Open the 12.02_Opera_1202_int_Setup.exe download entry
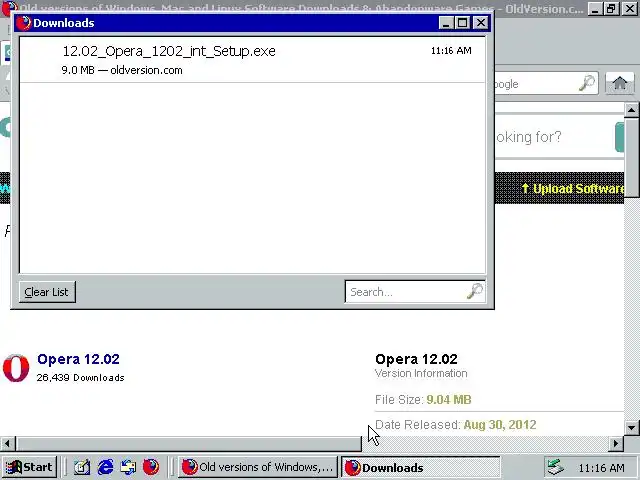640x480 pixels. 252,60
